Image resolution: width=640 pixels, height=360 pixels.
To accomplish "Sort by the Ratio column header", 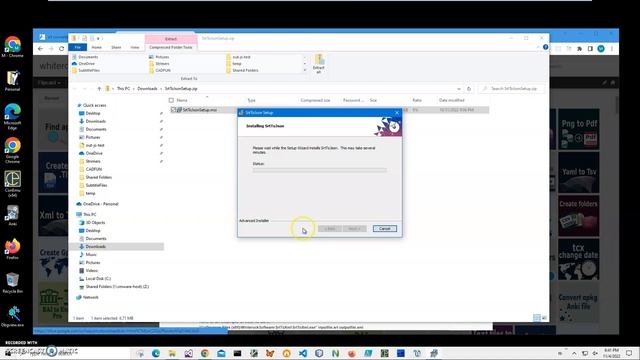I will point(417,100).
